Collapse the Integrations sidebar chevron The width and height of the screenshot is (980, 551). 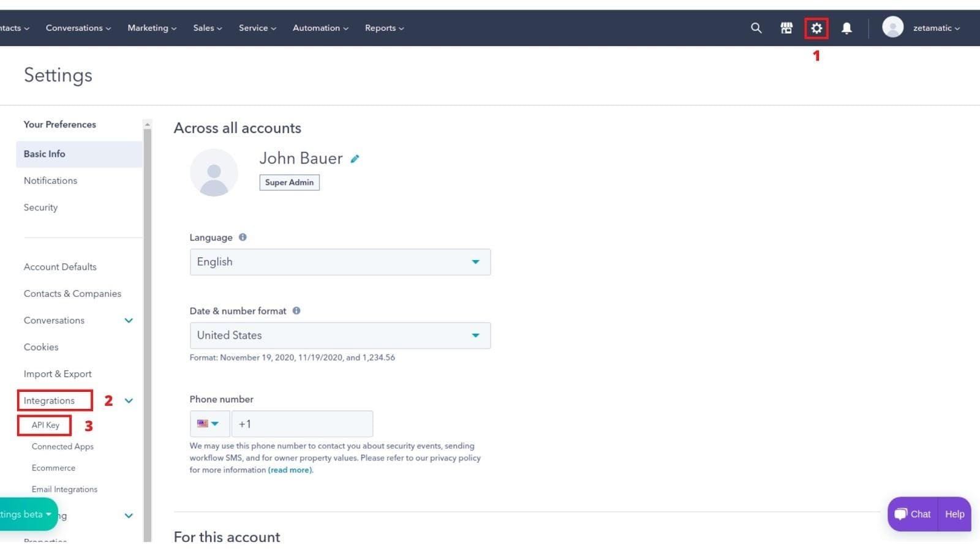[x=129, y=401]
